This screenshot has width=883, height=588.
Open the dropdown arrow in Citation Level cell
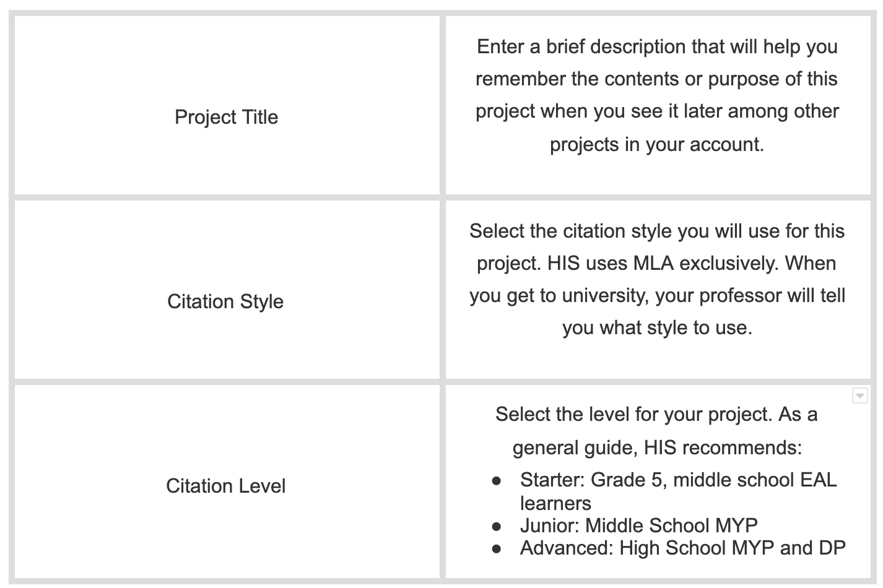coord(859,395)
